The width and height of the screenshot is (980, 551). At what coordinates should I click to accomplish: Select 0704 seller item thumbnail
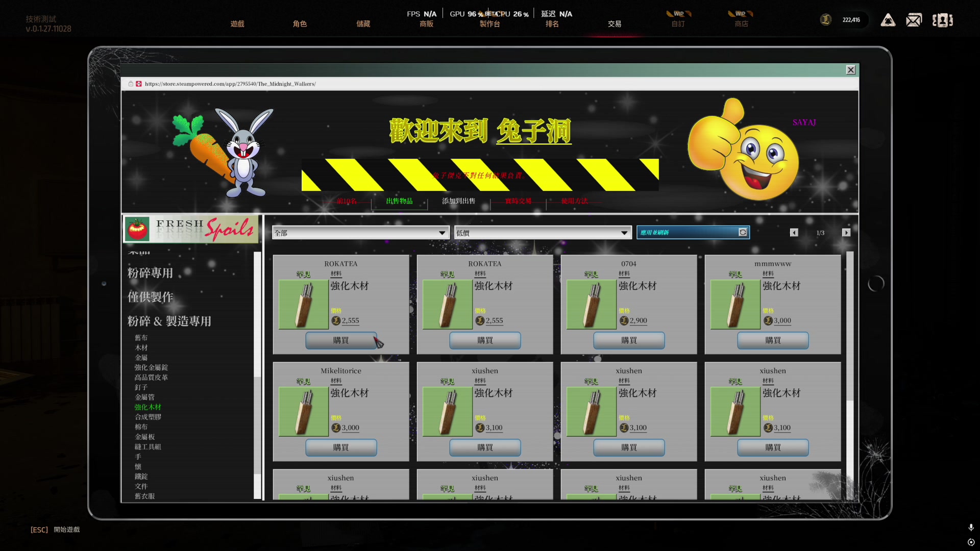[x=592, y=305]
